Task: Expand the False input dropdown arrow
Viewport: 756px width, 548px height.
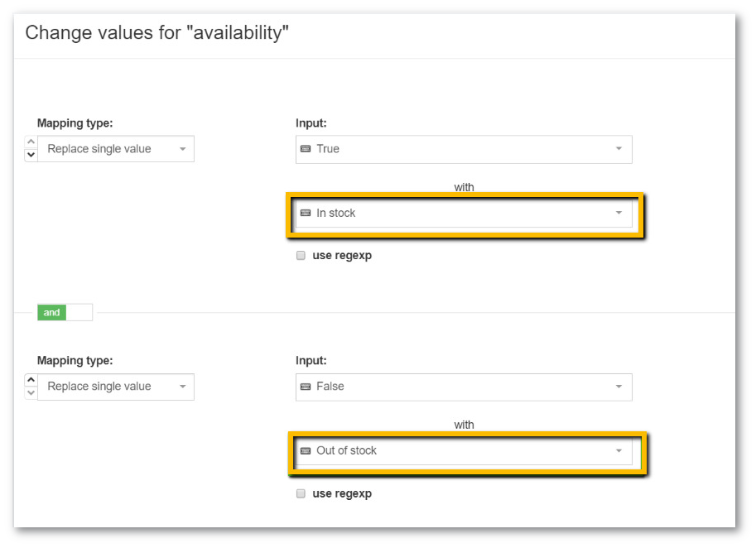Action: point(619,387)
